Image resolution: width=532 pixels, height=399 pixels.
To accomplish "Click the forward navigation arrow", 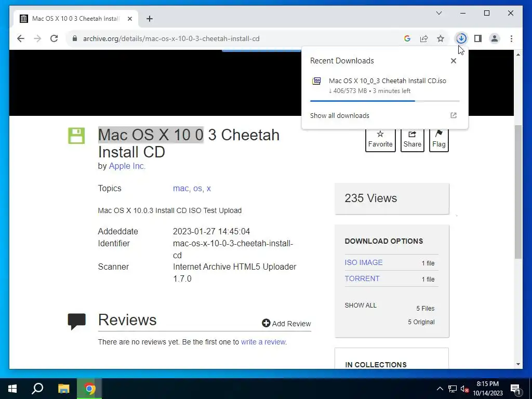I will 37,38.
